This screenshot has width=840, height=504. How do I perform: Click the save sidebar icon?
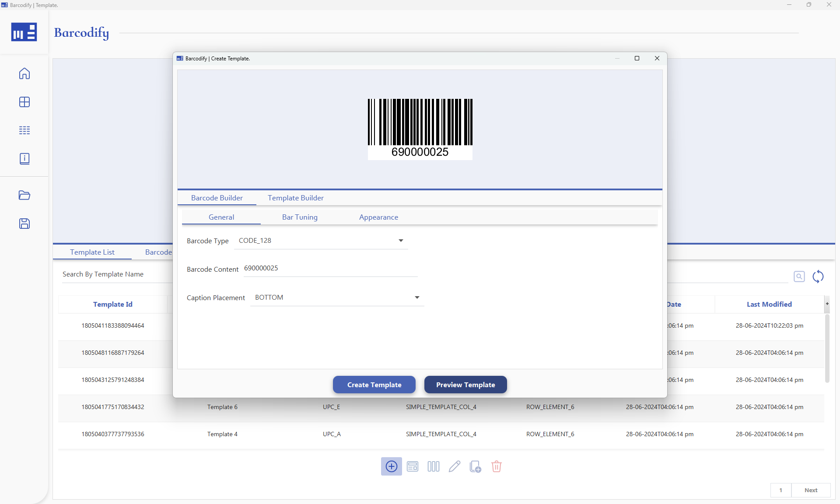24,224
